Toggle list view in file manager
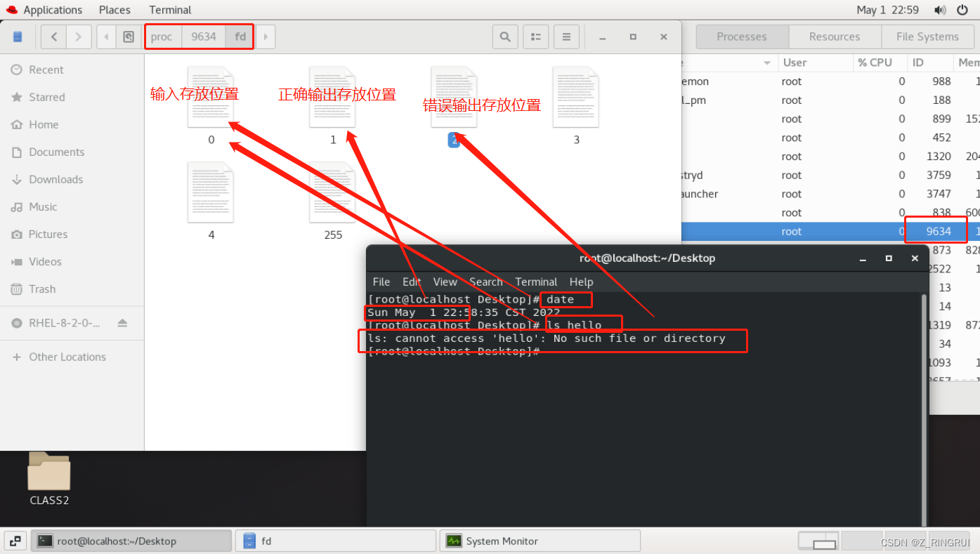 535,37
